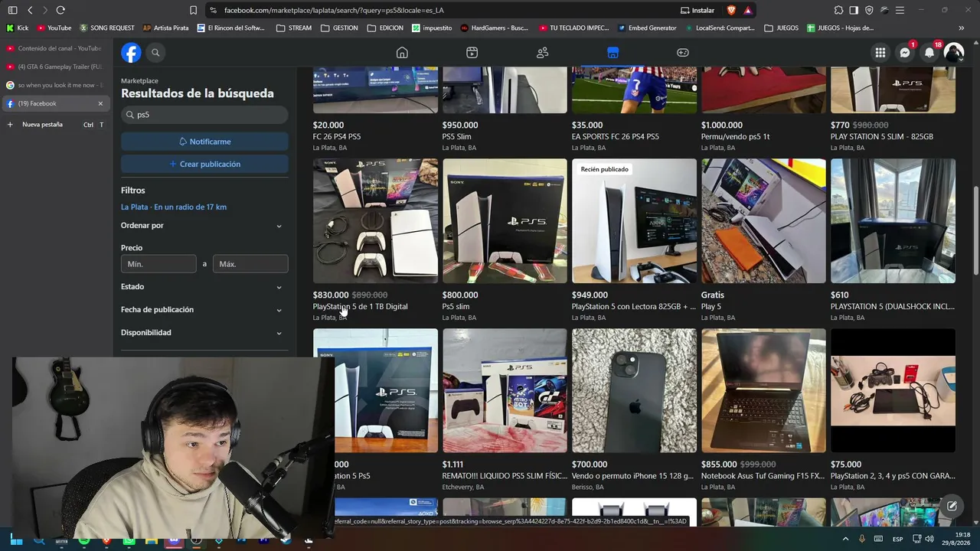Open the Friends icon in Facebook header
980x551 pixels.
[542, 52]
